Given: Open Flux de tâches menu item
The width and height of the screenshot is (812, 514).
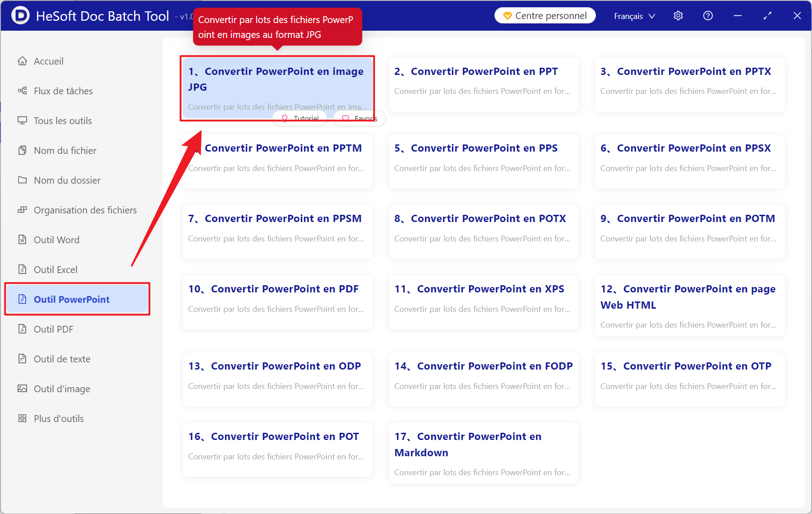Looking at the screenshot, I should click(x=77, y=91).
